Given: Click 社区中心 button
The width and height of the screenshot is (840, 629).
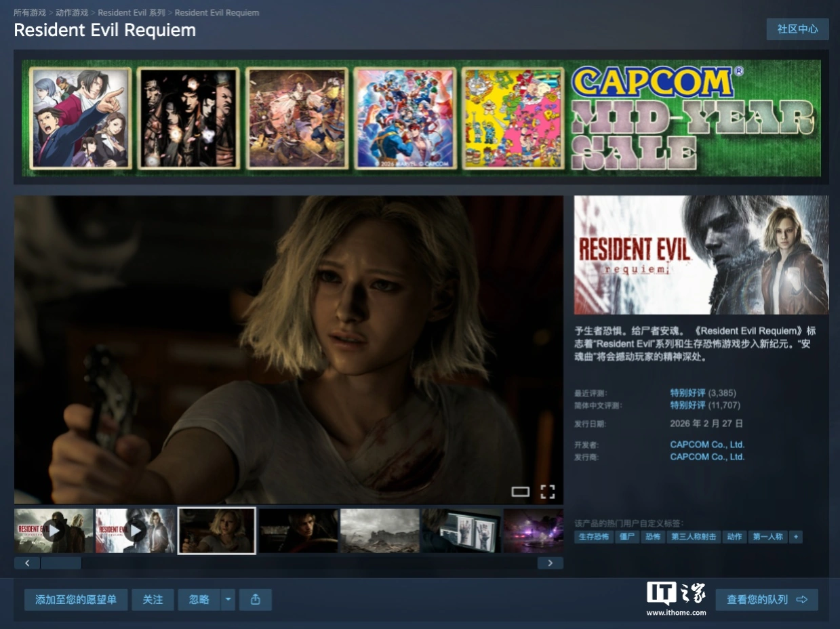Looking at the screenshot, I should pos(797,29).
